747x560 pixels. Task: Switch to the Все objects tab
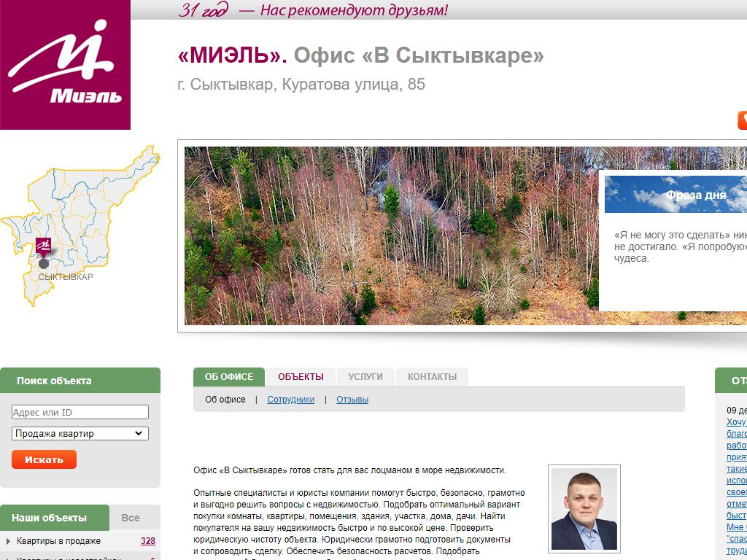[130, 518]
